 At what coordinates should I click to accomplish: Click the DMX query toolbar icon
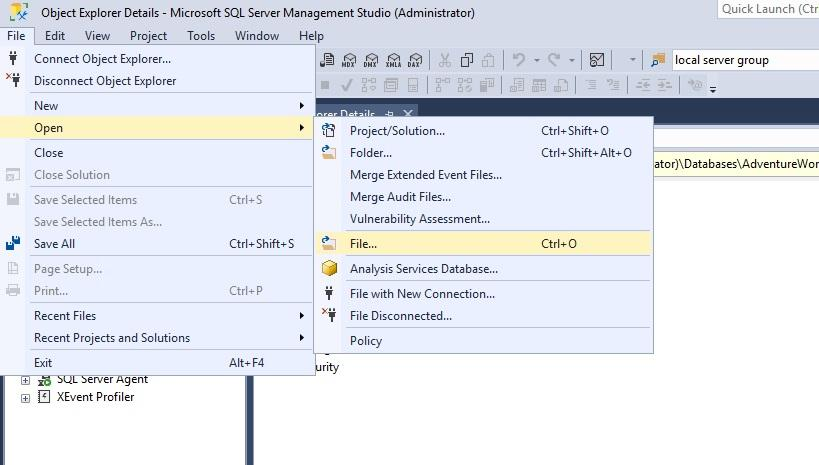(371, 60)
